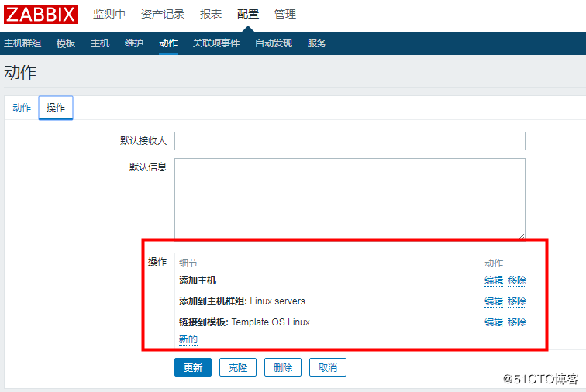The width and height of the screenshot is (586, 392).
Task: Select the 配置 top menu
Action: point(248,14)
